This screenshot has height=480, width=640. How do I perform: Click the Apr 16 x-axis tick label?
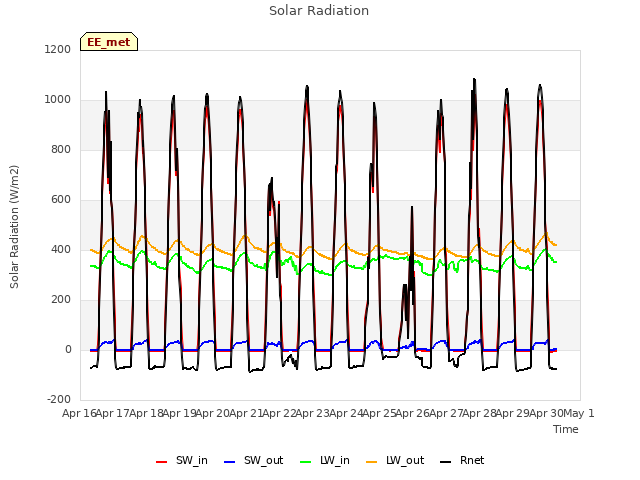(x=79, y=413)
